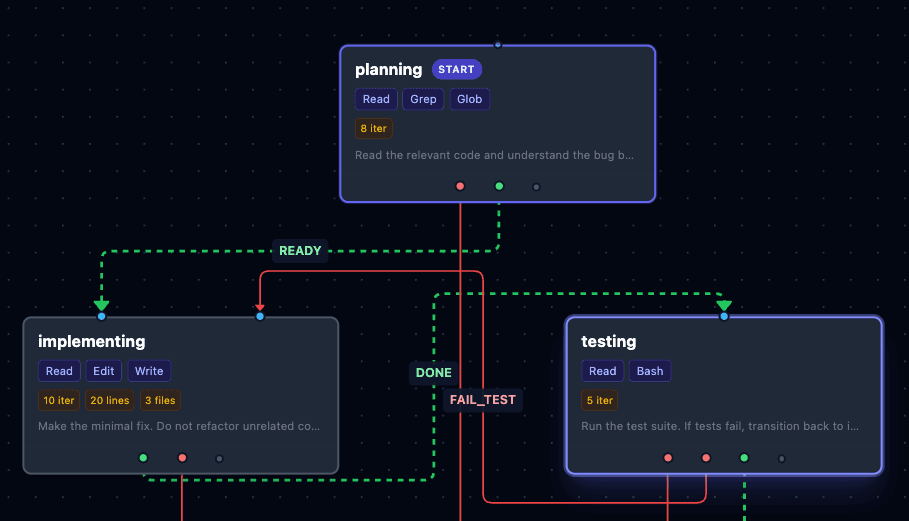Image resolution: width=909 pixels, height=521 pixels.
Task: Click the red output handle on planning node
Action: [x=460, y=186]
